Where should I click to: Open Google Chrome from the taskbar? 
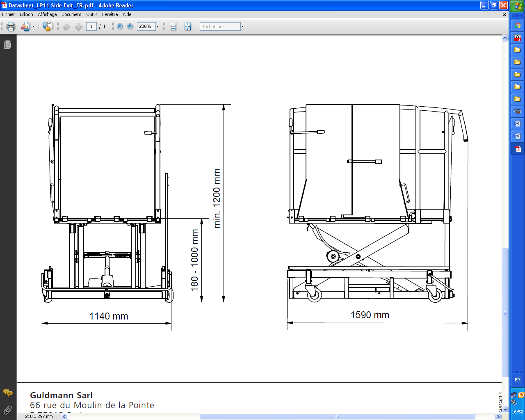pyautogui.click(x=518, y=25)
